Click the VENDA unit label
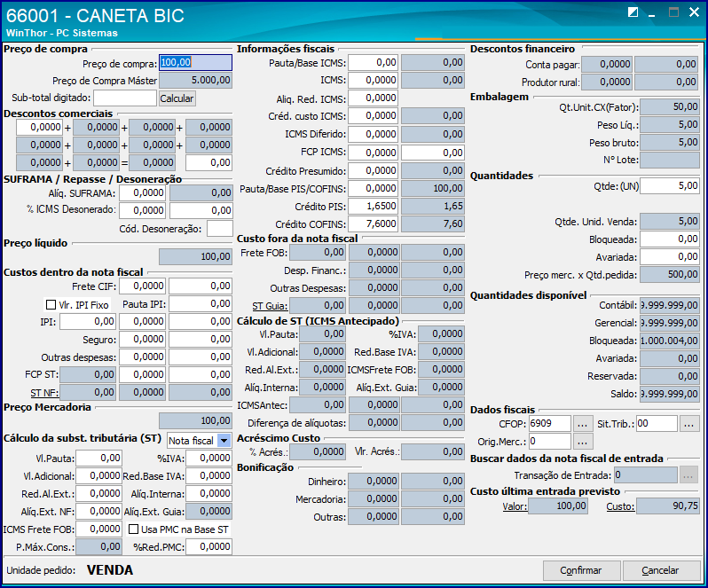Image resolution: width=708 pixels, height=588 pixels. pyautogui.click(x=110, y=570)
